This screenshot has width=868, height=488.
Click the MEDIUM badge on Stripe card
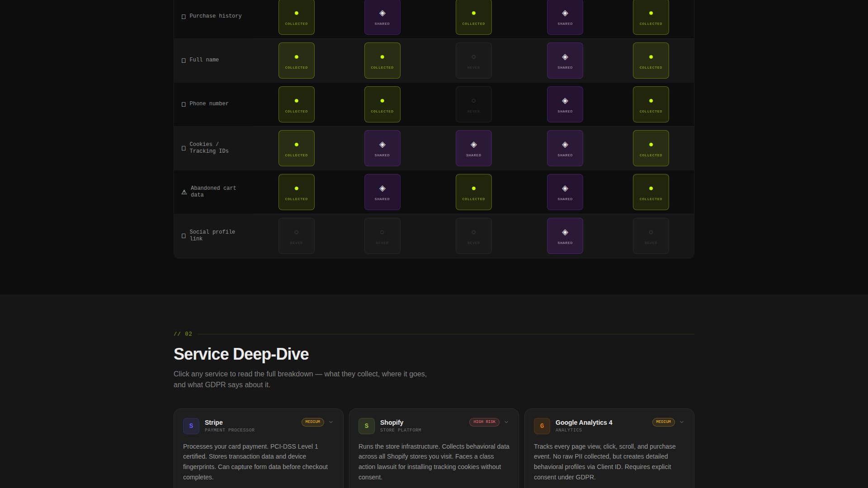[312, 422]
